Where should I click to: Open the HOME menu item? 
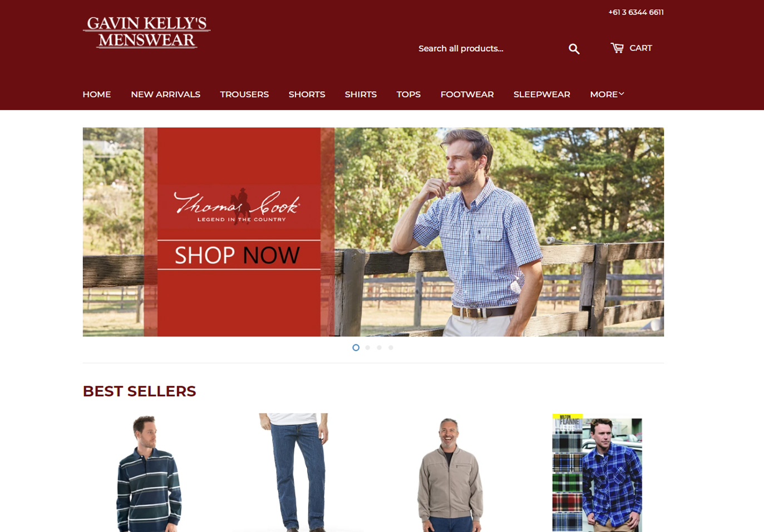[x=97, y=94]
